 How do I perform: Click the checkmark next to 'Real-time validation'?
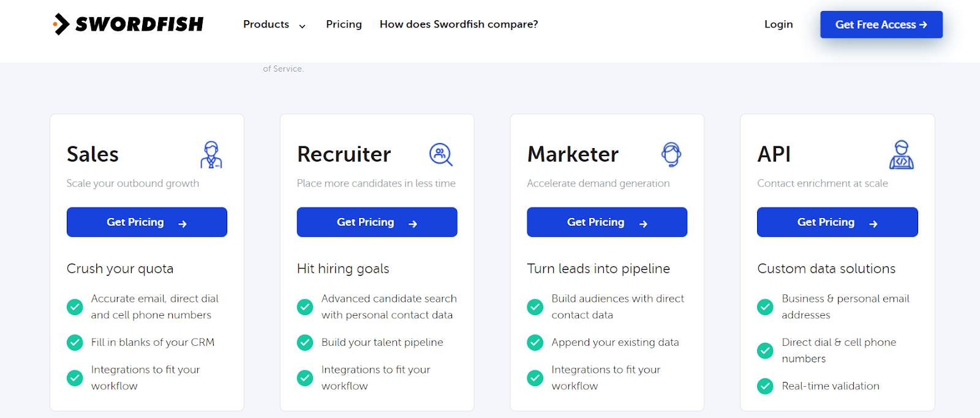(x=765, y=386)
